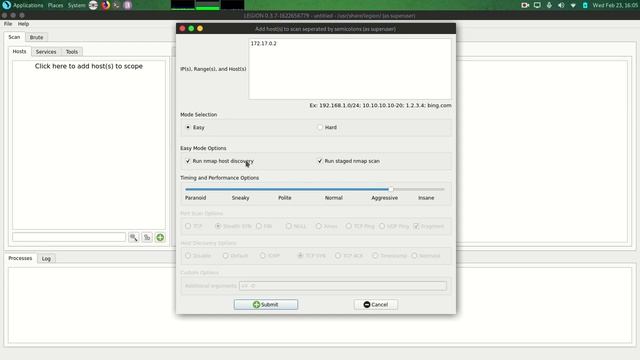This screenshot has width=640, height=360.
Task: Select the NULL port scan radio
Action: (289, 226)
